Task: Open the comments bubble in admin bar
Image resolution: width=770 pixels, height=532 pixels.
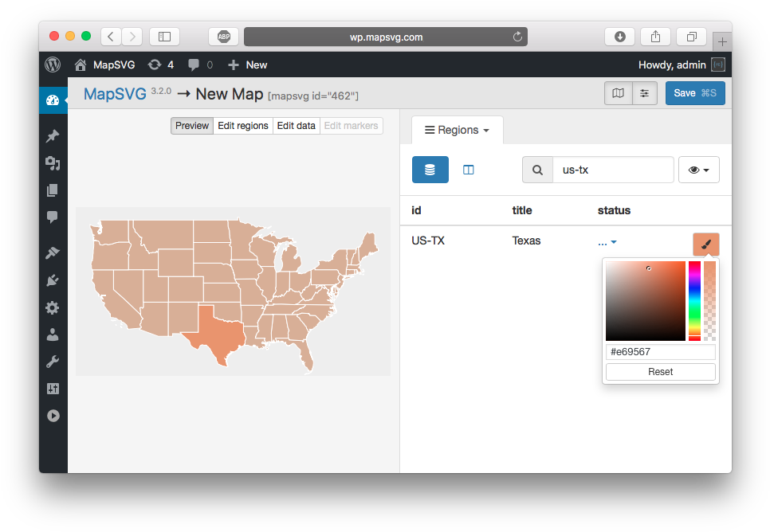Action: 200,65
